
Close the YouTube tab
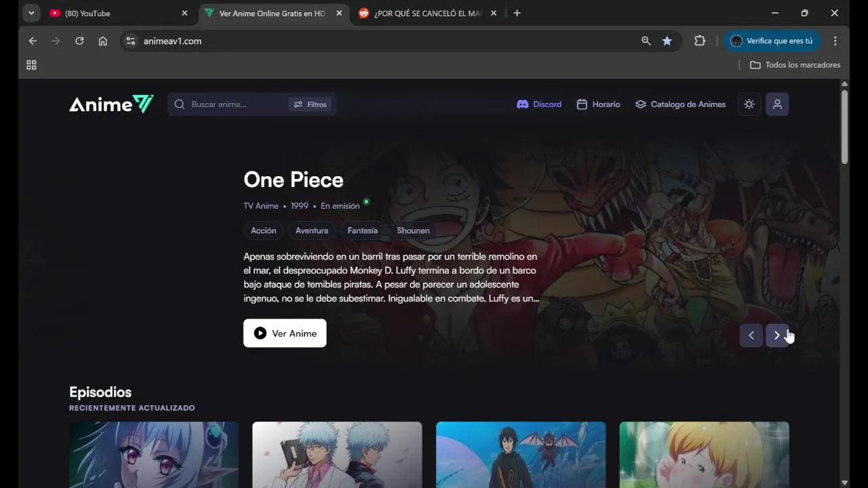click(x=184, y=14)
